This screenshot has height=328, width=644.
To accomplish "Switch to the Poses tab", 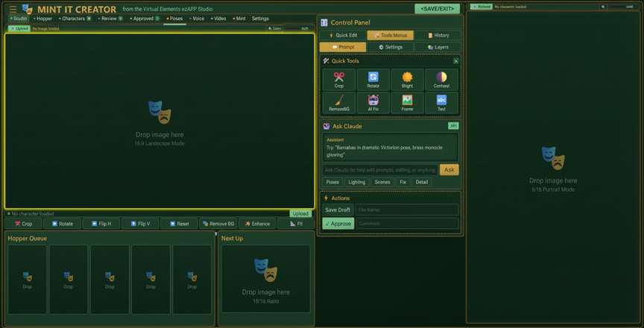I will [x=174, y=19].
